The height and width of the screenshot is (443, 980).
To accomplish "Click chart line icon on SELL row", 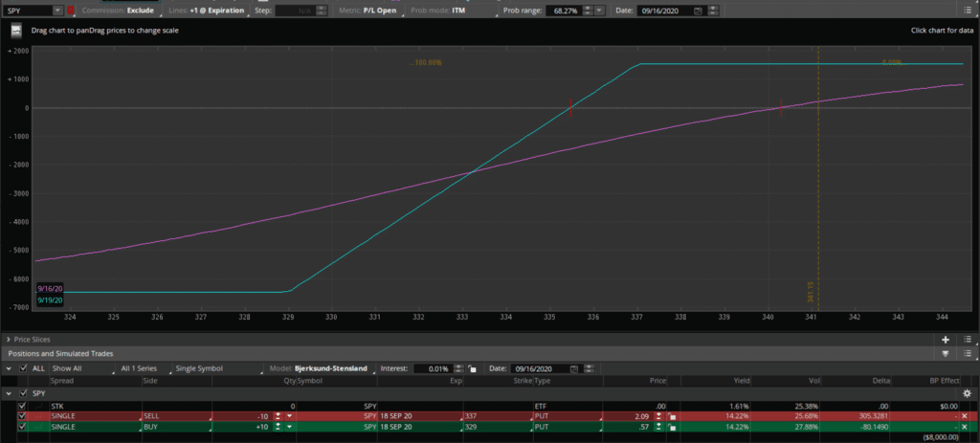I will [x=38, y=416].
